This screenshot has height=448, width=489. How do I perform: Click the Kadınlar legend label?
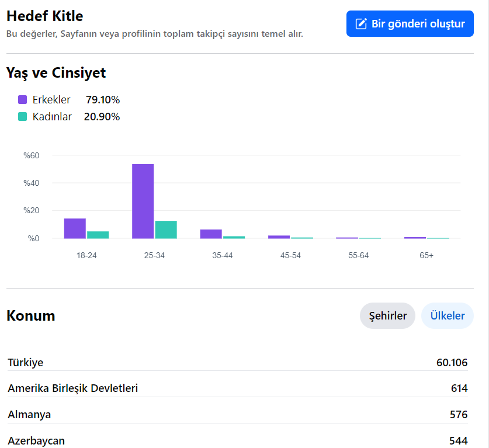52,117
